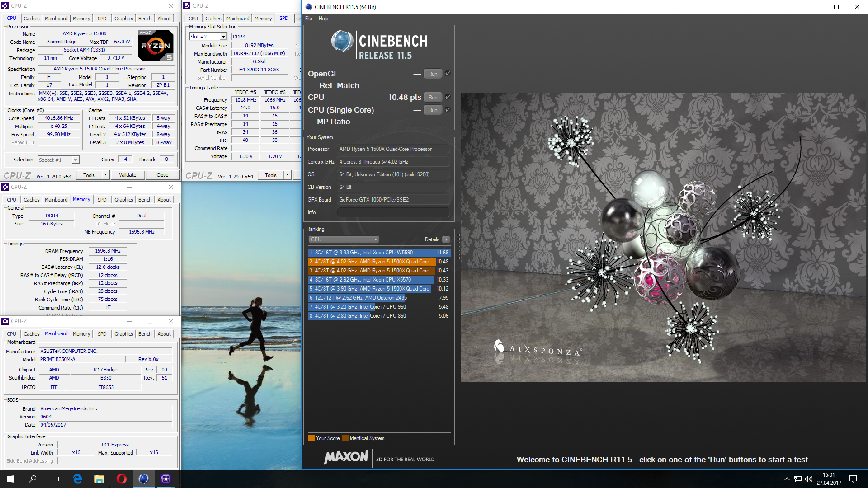Click the ranking Details arrow button
868x488 pixels.
[446, 239]
